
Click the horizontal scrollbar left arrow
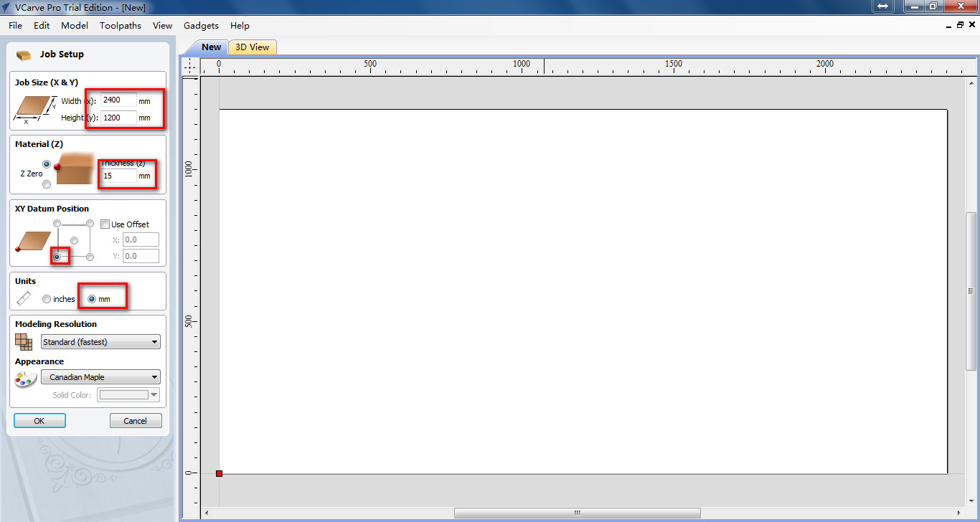coord(207,513)
